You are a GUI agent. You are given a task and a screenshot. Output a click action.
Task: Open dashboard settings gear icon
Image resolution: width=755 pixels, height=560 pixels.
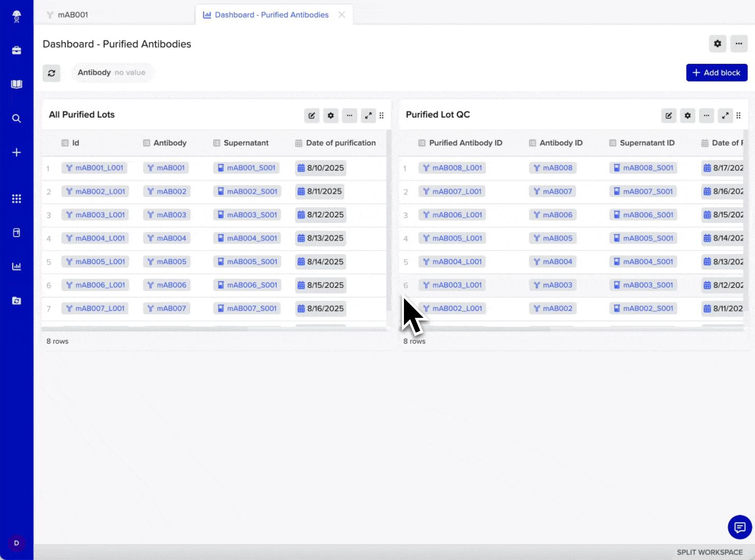pos(717,44)
